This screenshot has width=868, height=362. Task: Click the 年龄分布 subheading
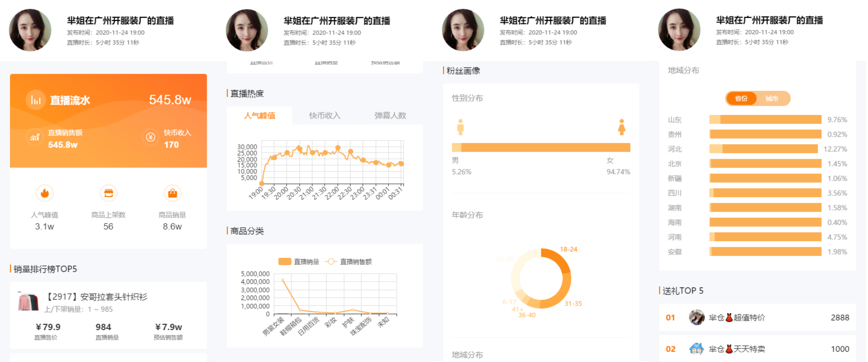tap(467, 215)
